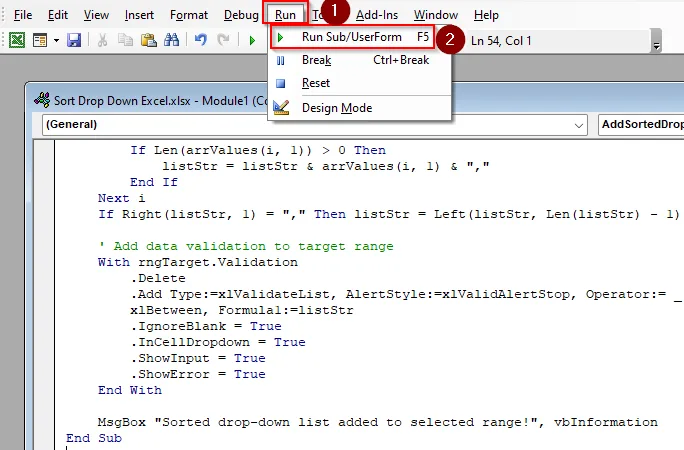
Task: Click the 'End With' code line
Action: click(x=130, y=390)
